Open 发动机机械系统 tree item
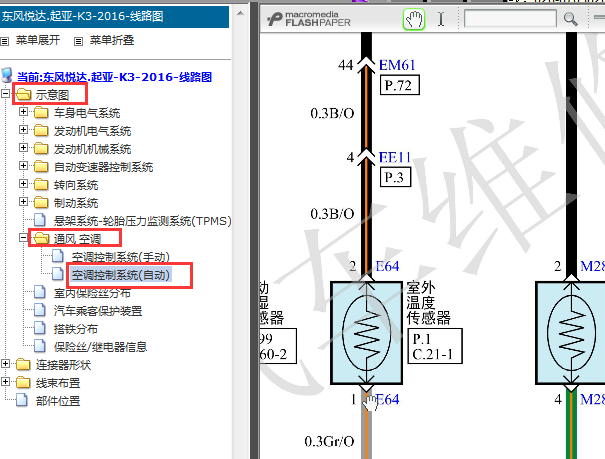605x459 pixels. [x=92, y=149]
